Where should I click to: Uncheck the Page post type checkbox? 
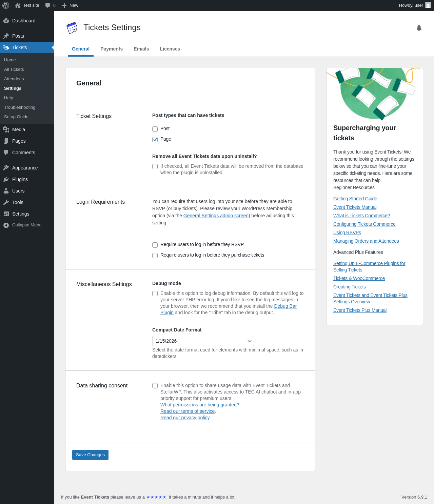155,139
